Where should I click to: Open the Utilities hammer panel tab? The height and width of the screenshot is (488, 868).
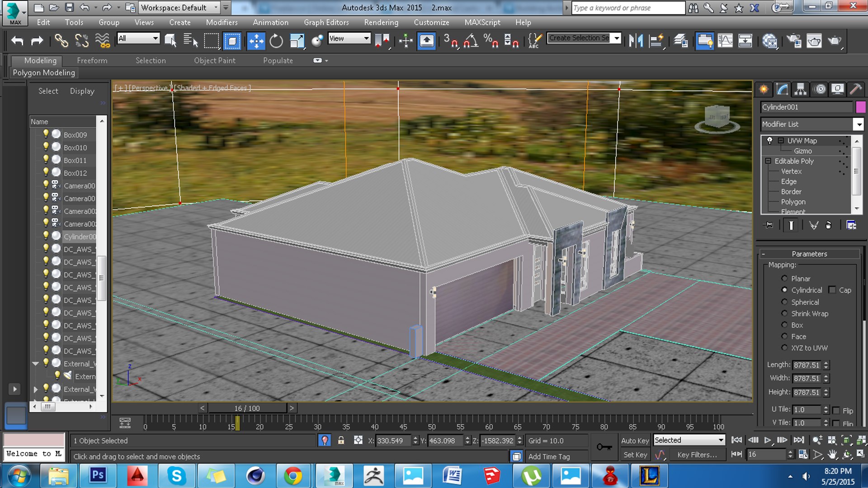(x=856, y=89)
